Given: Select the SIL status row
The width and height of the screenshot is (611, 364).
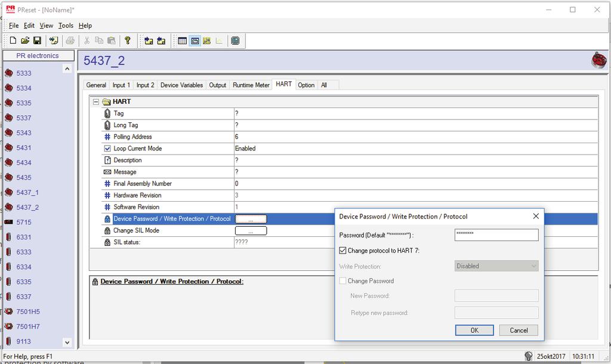Looking at the screenshot, I should [x=350, y=242].
